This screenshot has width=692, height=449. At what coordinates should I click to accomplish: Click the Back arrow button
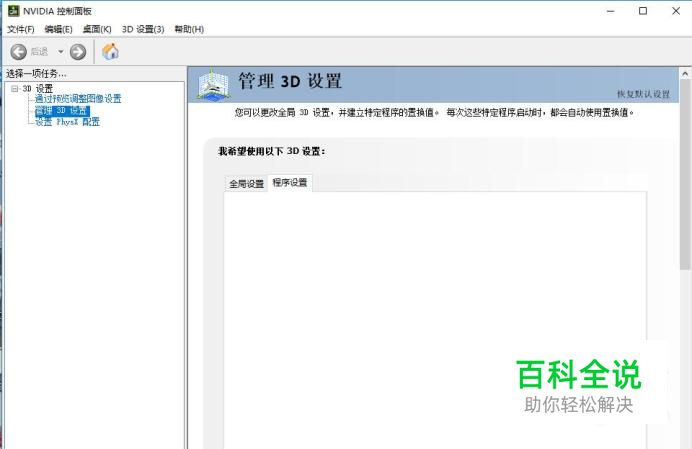click(x=19, y=52)
